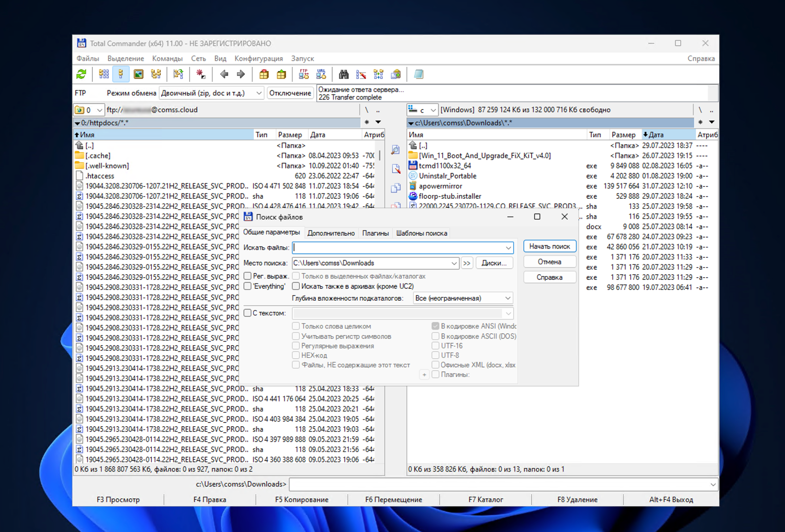
Task: Click the forward arrow in toolbar
Action: [241, 74]
